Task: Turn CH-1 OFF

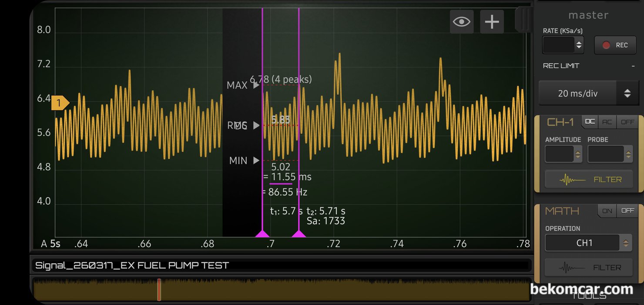Action: click(627, 122)
